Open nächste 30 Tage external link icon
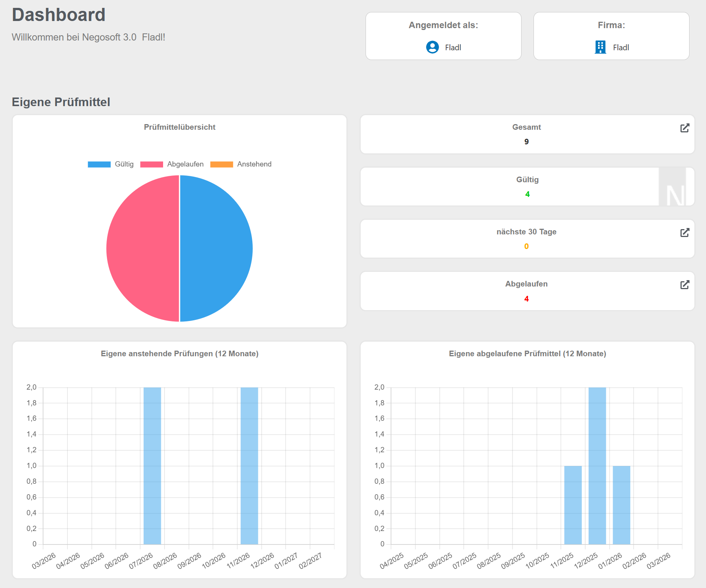 (685, 233)
